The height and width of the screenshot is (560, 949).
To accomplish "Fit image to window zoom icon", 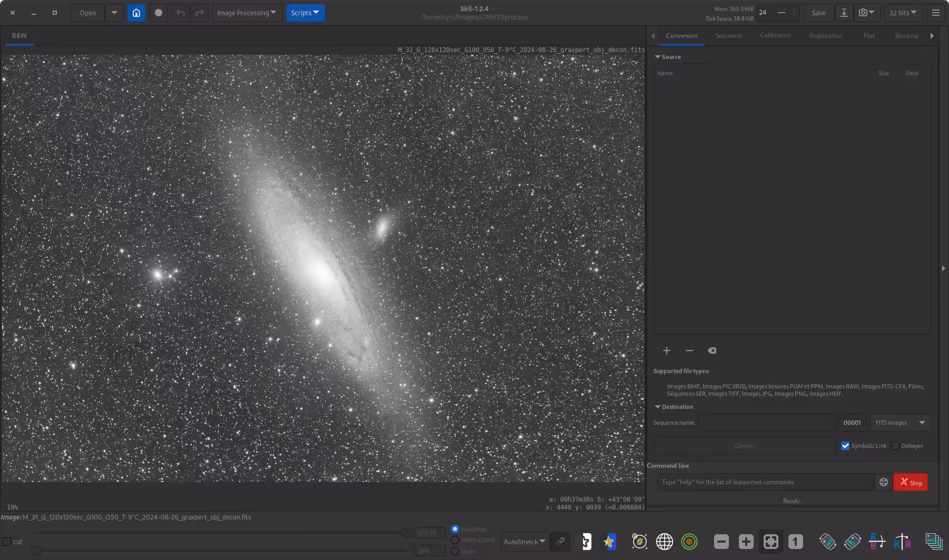I will (771, 541).
